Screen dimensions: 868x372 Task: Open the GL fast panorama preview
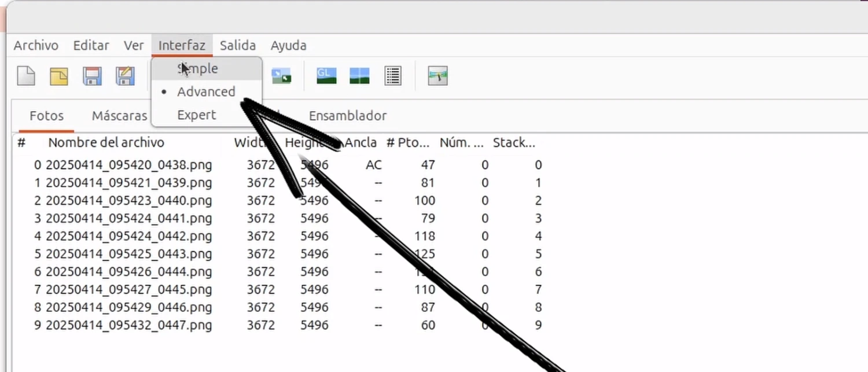[326, 76]
